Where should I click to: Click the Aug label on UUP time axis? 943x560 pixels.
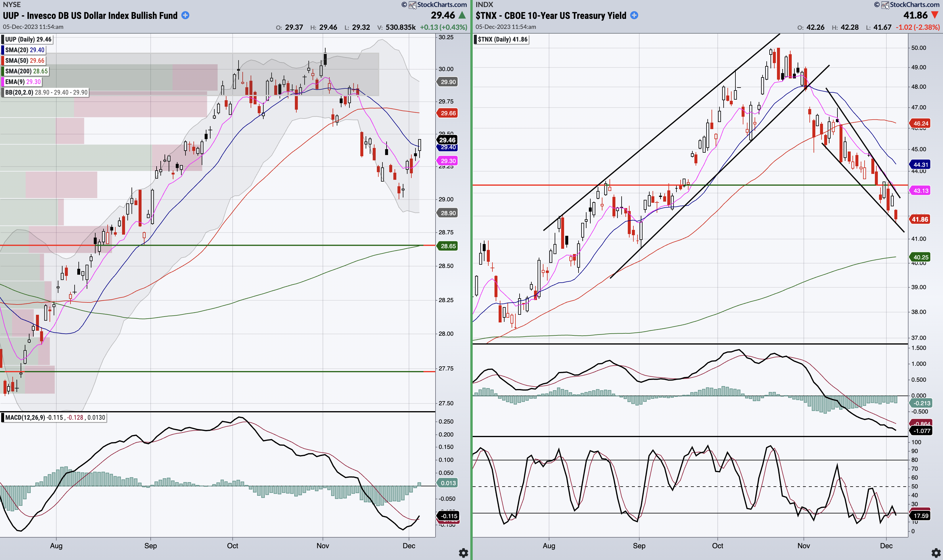coord(56,546)
